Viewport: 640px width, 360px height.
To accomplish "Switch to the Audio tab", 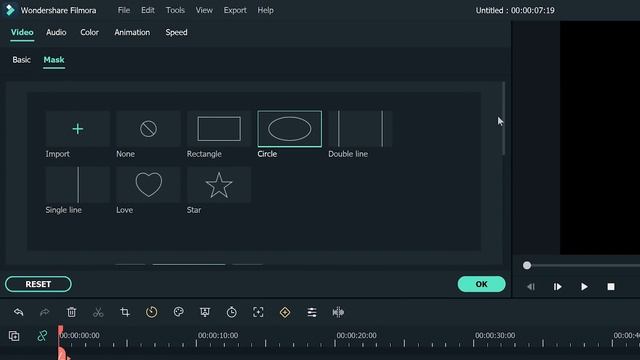I will pos(56,32).
